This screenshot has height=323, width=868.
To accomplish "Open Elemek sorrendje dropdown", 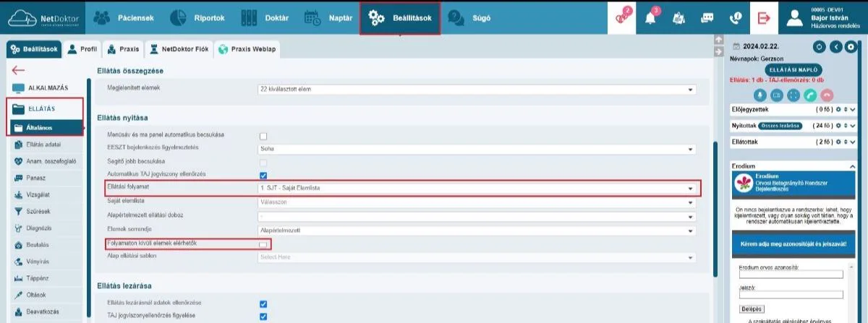I will pyautogui.click(x=477, y=230).
